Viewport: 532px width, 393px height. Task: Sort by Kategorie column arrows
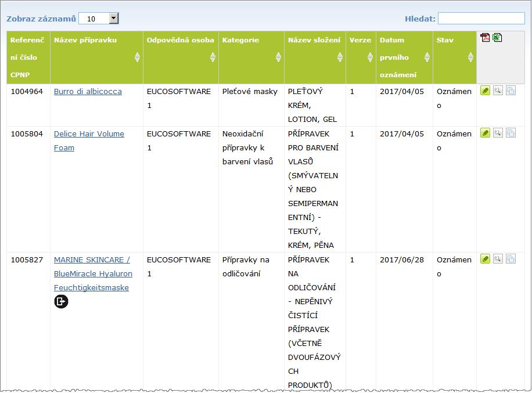pos(278,57)
